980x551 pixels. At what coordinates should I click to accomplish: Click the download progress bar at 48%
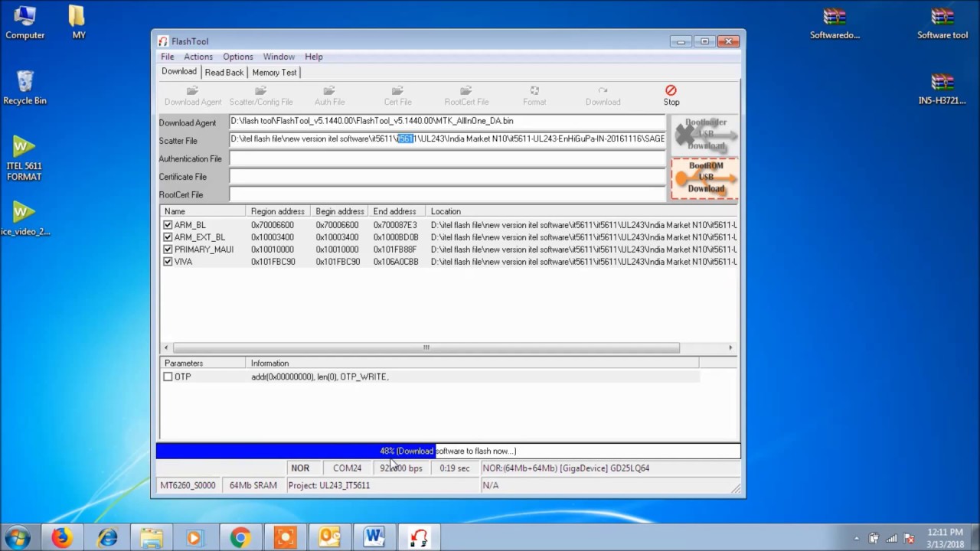[448, 451]
